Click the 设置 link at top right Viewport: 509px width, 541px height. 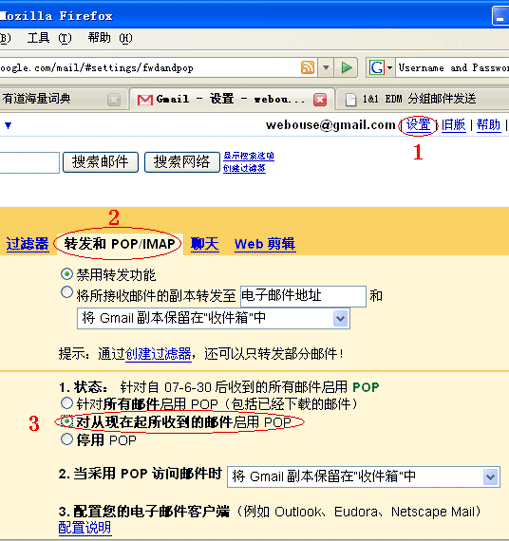[x=418, y=125]
